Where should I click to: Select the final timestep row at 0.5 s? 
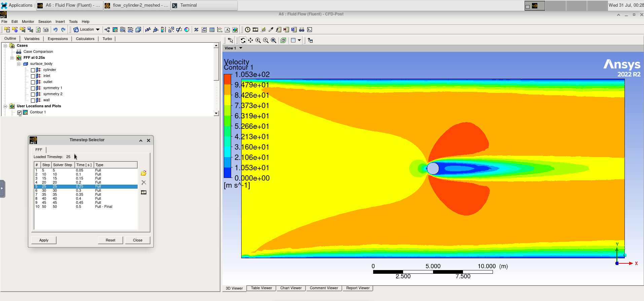86,206
